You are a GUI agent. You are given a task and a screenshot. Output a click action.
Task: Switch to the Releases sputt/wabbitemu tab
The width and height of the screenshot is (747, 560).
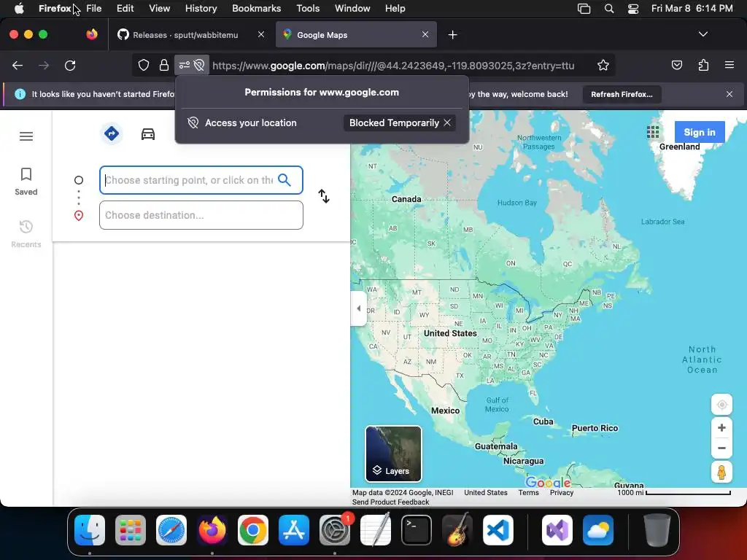(x=185, y=35)
